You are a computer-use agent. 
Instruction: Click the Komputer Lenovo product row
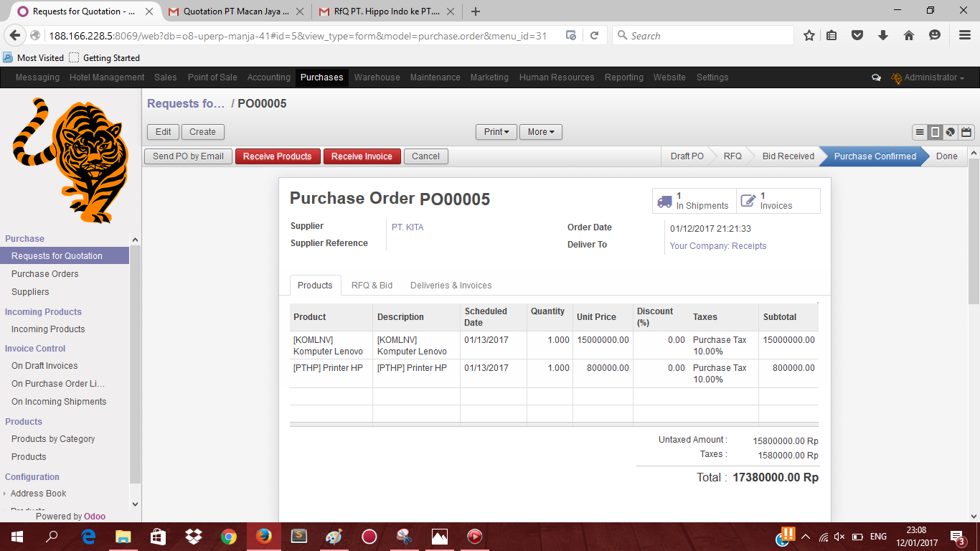point(554,345)
